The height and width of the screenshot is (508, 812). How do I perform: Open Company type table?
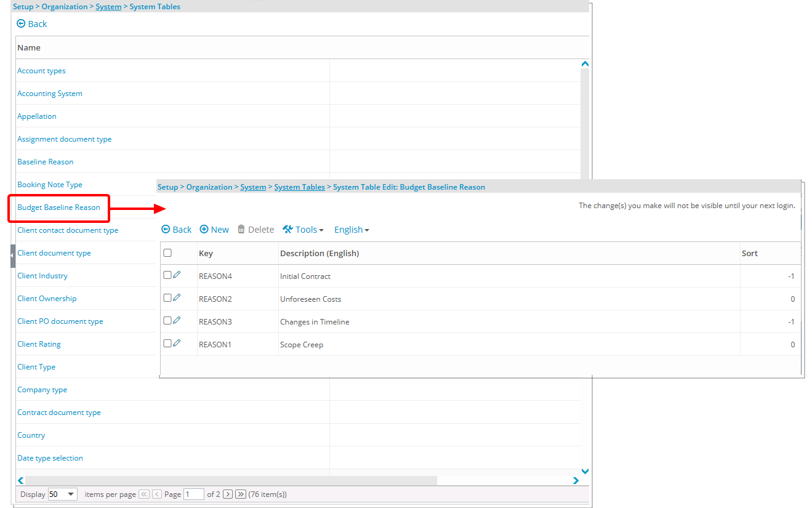pyautogui.click(x=42, y=390)
